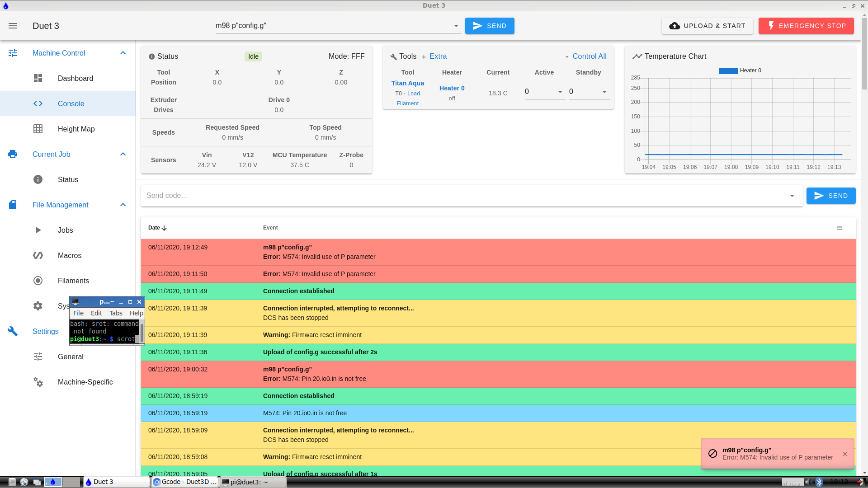Collapse the File Management section
The image size is (868, 488).
tap(123, 205)
